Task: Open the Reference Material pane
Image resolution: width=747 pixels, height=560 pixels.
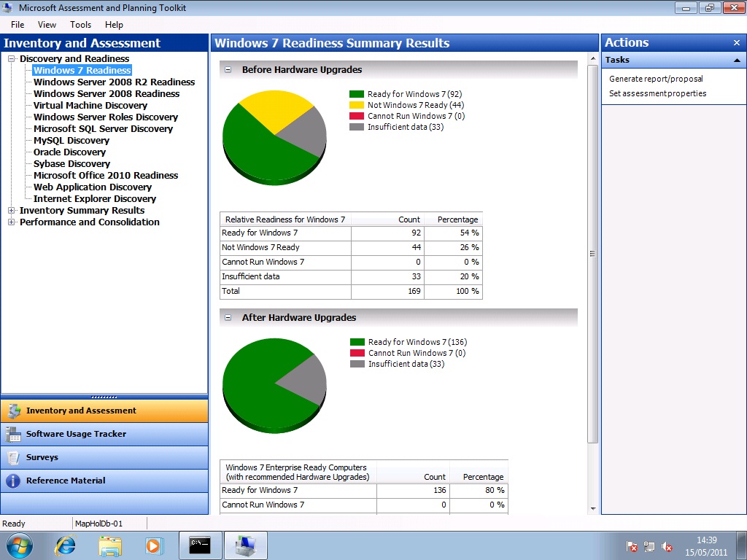Action: pyautogui.click(x=104, y=481)
